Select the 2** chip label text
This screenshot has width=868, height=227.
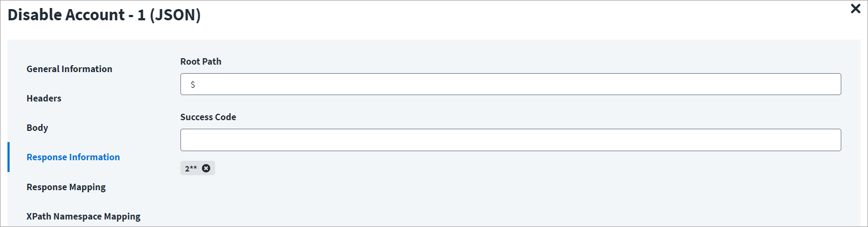pos(191,168)
